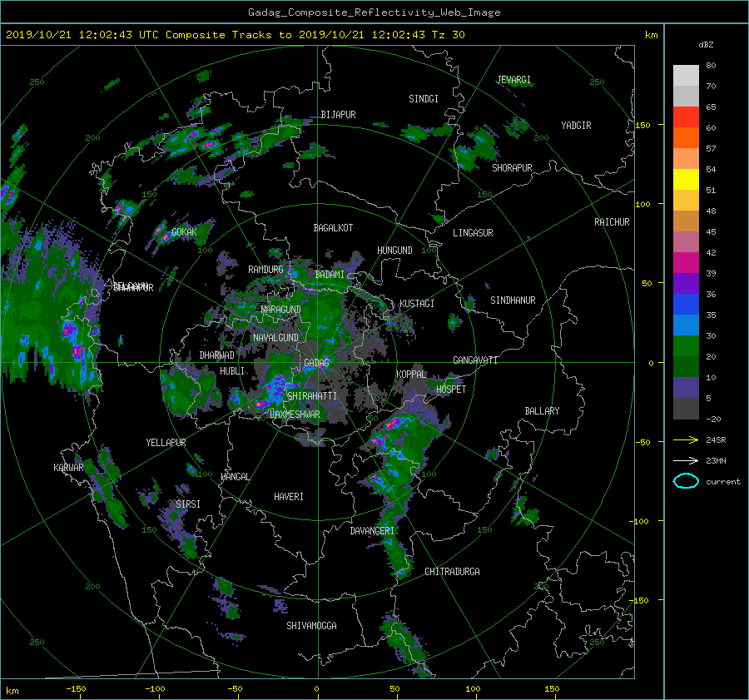Click the HANGAL city label
This screenshot has height=700, width=749.
pos(235,477)
